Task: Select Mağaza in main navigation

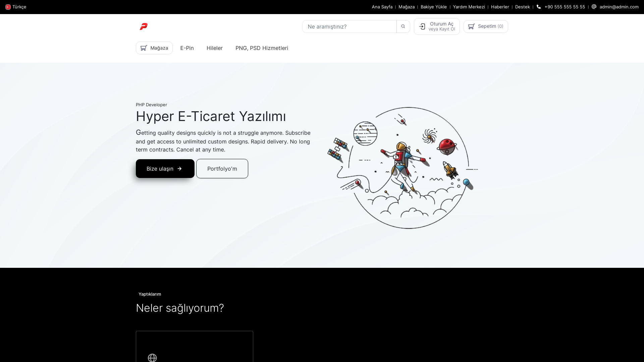Action: 154,48
